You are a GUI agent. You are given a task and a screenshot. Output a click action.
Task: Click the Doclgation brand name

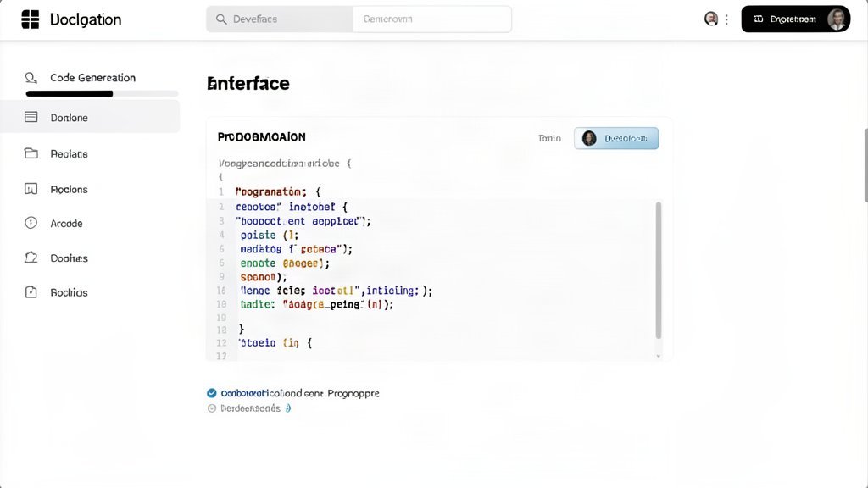86,19
